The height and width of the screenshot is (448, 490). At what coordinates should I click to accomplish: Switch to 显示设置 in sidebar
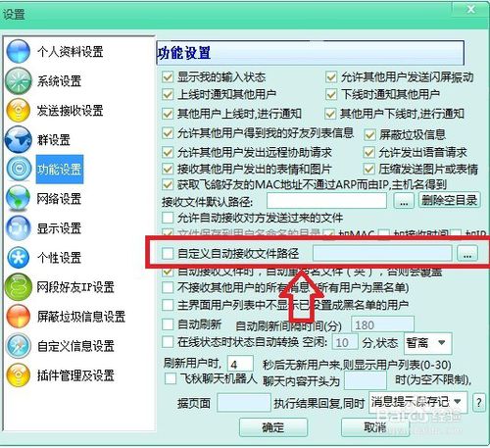click(x=59, y=228)
